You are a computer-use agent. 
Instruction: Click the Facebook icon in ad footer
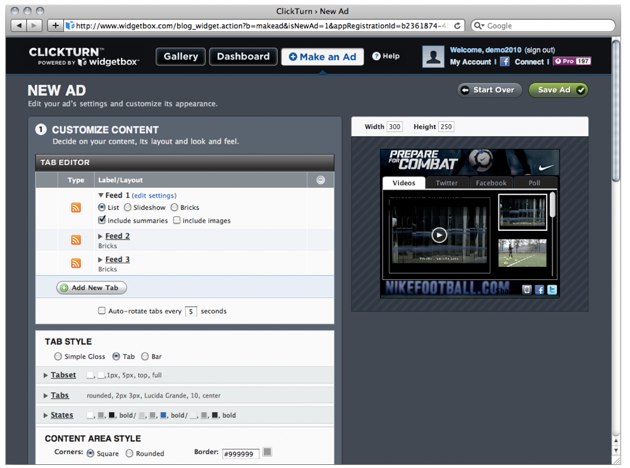[539, 290]
